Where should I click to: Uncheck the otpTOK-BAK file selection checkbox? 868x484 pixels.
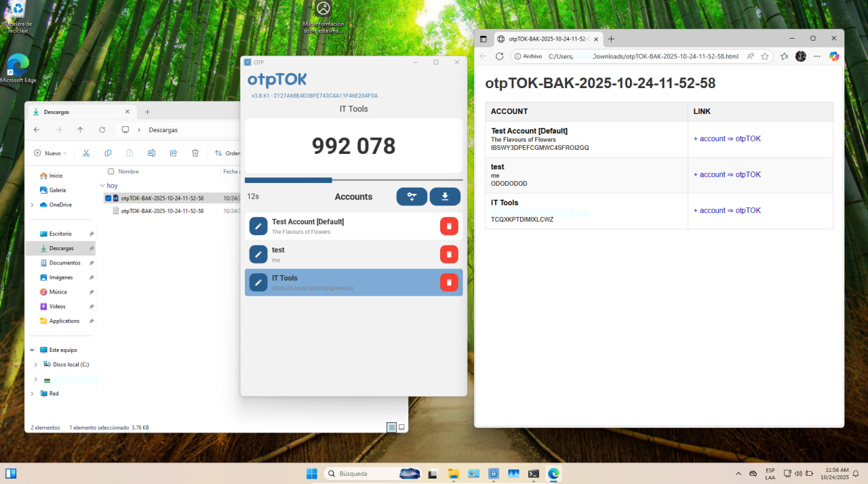click(x=107, y=198)
